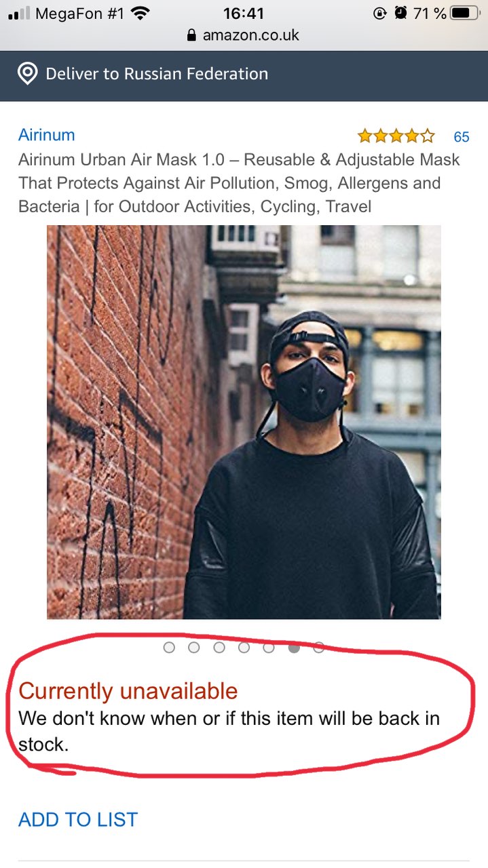Viewport: 488px width, 868px height.
Task: Tap the orientation lock status icon
Action: (380, 13)
